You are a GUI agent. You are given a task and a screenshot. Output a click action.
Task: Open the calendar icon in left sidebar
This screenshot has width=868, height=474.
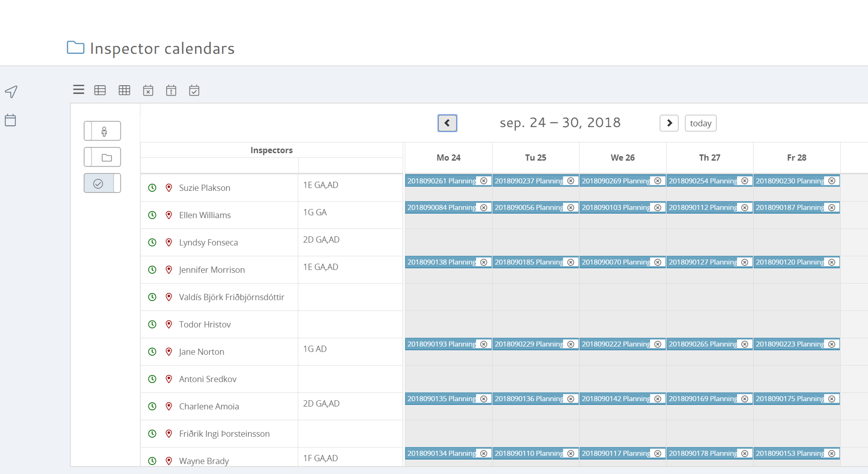tap(10, 120)
